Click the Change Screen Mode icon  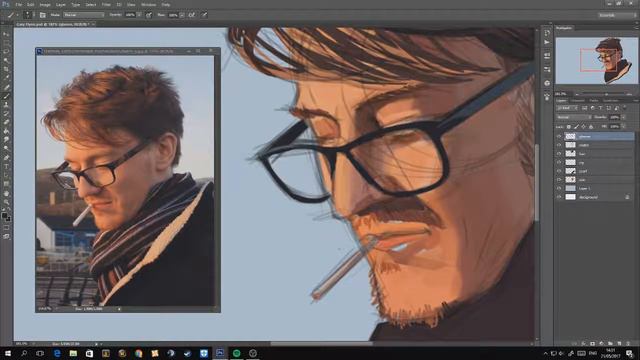click(6, 236)
